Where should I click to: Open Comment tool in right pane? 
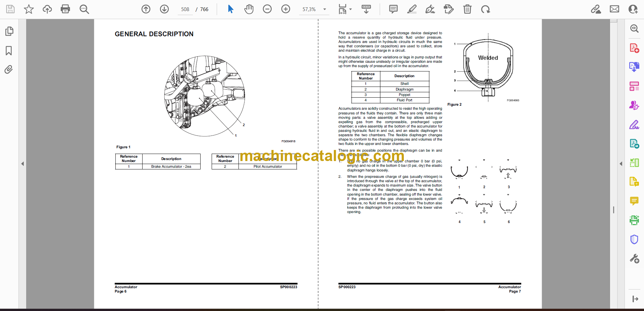[x=634, y=201]
